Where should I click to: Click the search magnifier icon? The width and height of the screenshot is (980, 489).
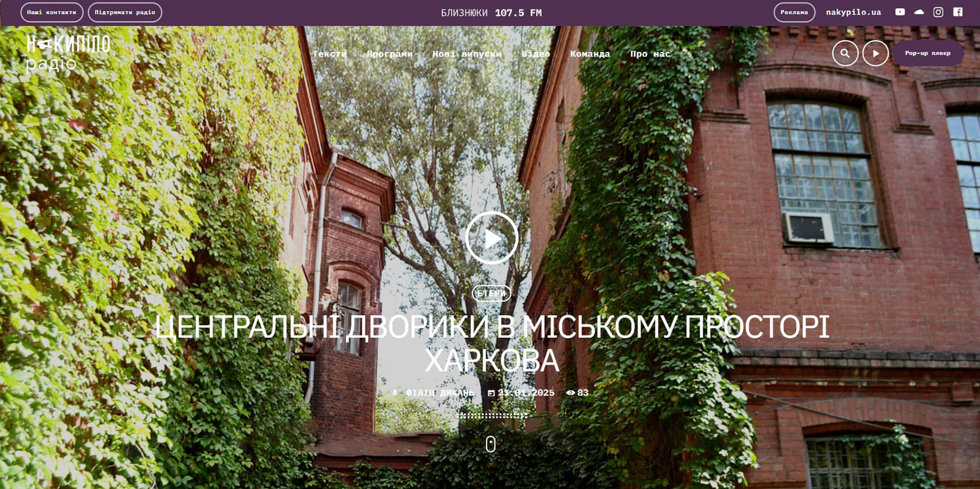(845, 53)
